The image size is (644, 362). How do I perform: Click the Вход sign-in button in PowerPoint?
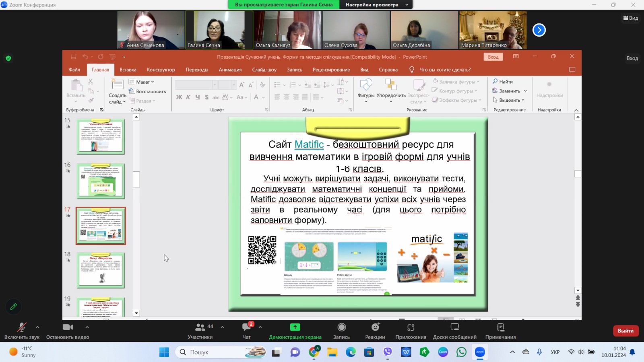click(x=493, y=57)
